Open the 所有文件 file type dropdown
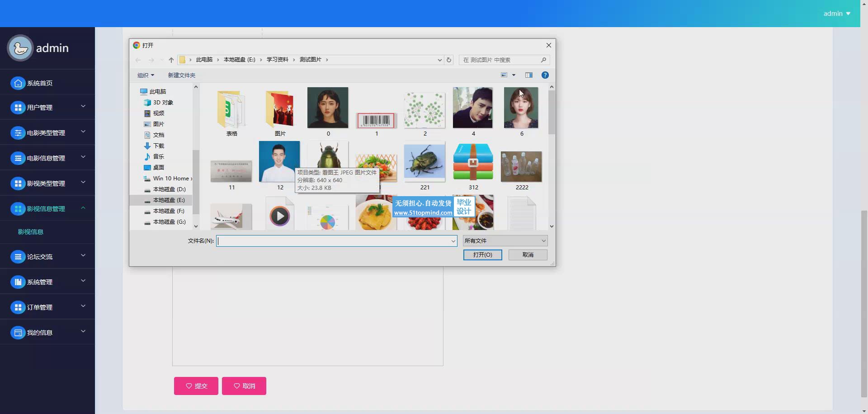Image resolution: width=868 pixels, height=414 pixels. [505, 241]
